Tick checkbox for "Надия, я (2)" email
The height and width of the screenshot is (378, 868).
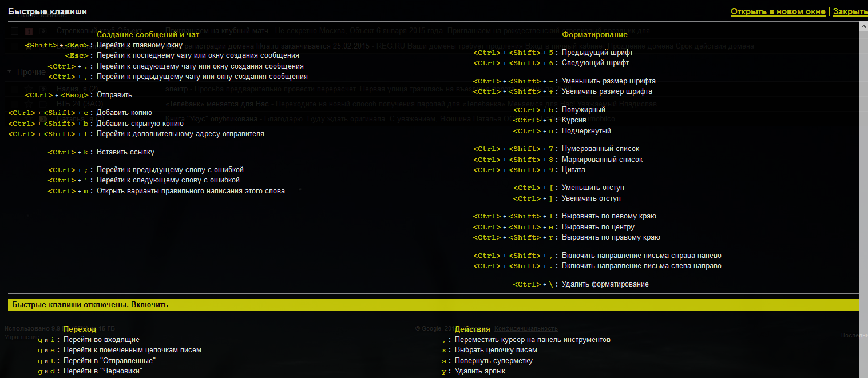(14, 89)
